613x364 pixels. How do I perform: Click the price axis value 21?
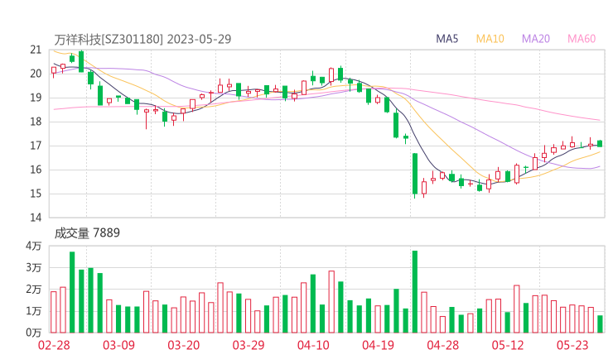pos(36,50)
